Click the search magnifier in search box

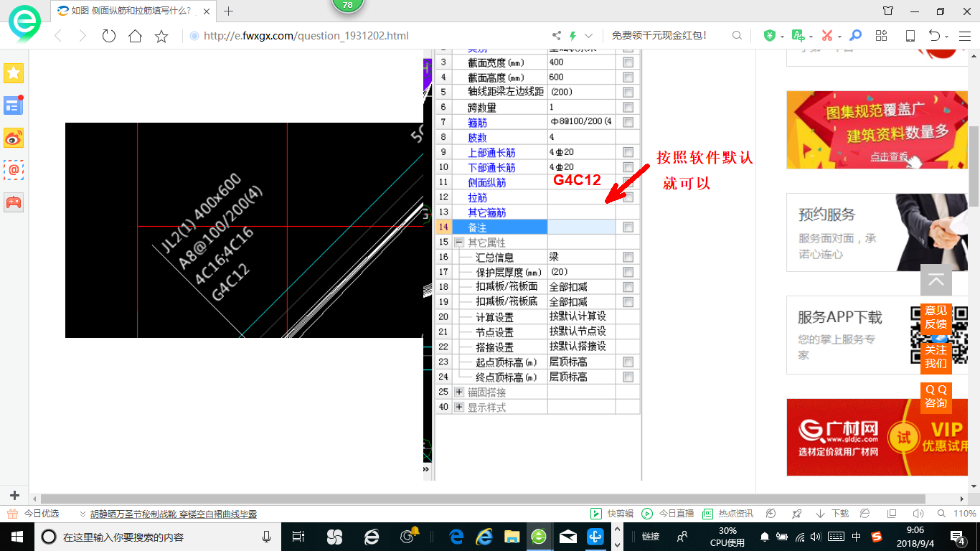click(x=737, y=36)
